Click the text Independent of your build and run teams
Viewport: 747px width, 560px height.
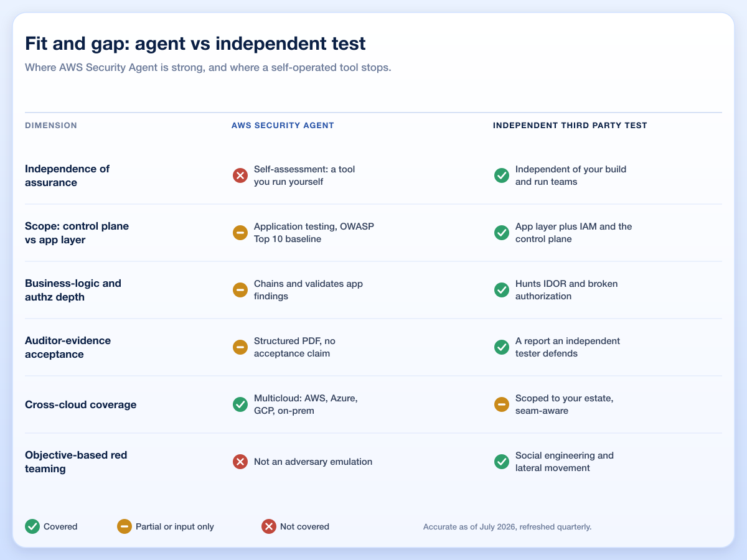(571, 175)
